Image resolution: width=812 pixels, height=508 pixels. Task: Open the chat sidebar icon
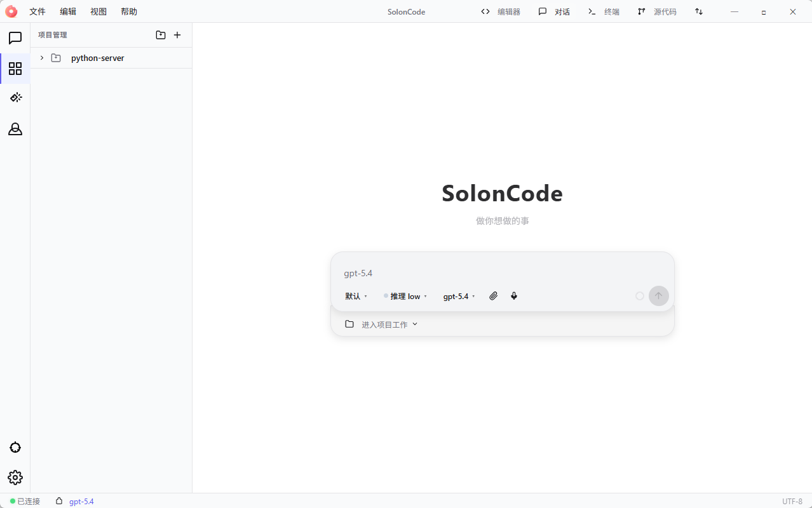15,38
